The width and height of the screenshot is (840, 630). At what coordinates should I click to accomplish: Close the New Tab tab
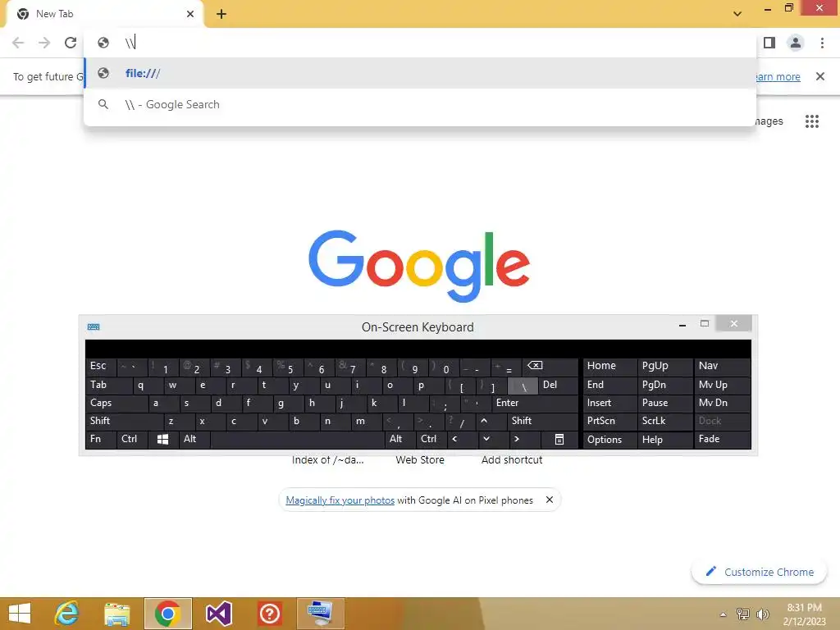(x=190, y=14)
